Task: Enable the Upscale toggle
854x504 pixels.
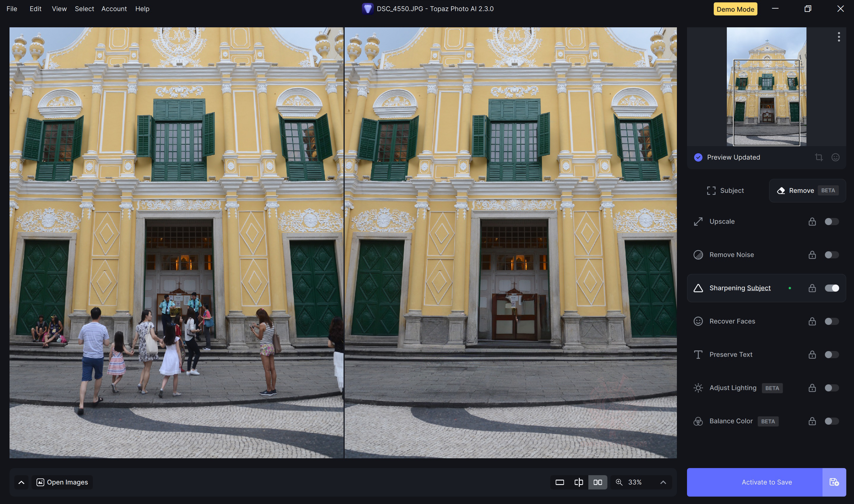Action: tap(832, 222)
